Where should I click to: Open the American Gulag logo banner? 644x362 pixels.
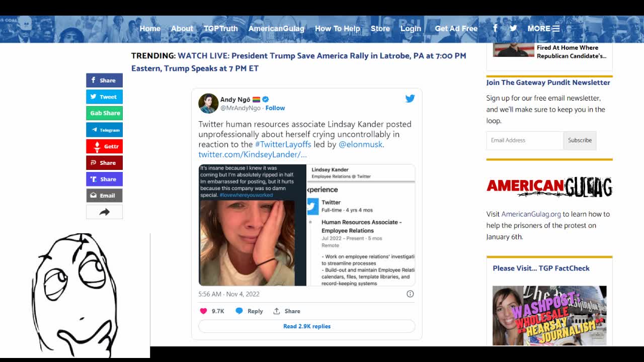click(x=549, y=187)
